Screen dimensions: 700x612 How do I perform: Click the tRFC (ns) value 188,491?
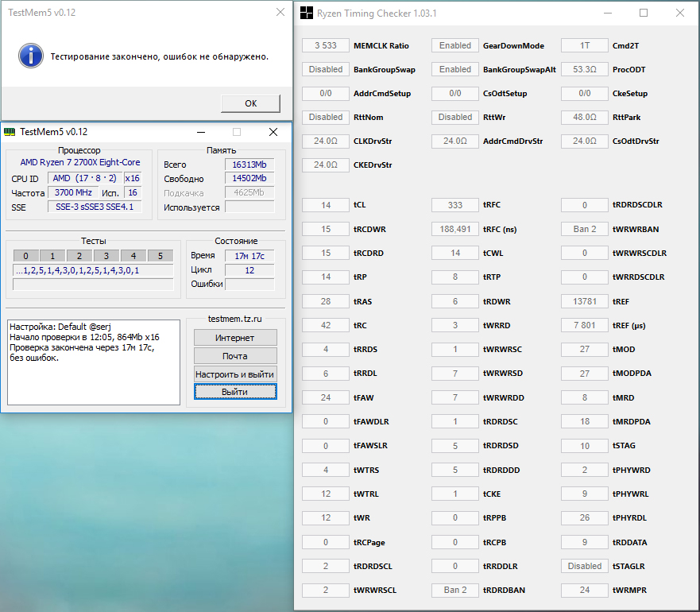(455, 229)
